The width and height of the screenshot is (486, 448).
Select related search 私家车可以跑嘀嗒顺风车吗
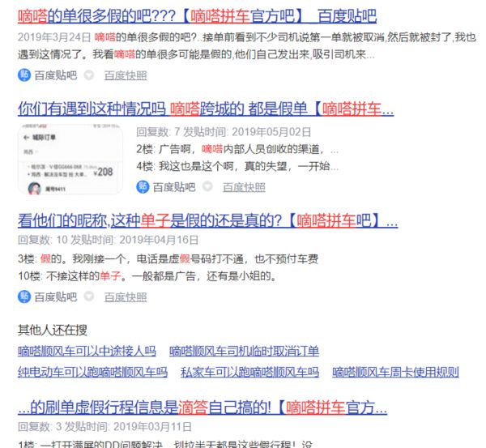tap(249, 372)
